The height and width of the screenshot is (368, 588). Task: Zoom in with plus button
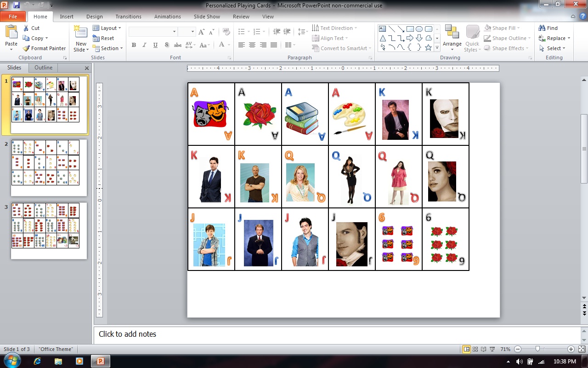coord(571,349)
